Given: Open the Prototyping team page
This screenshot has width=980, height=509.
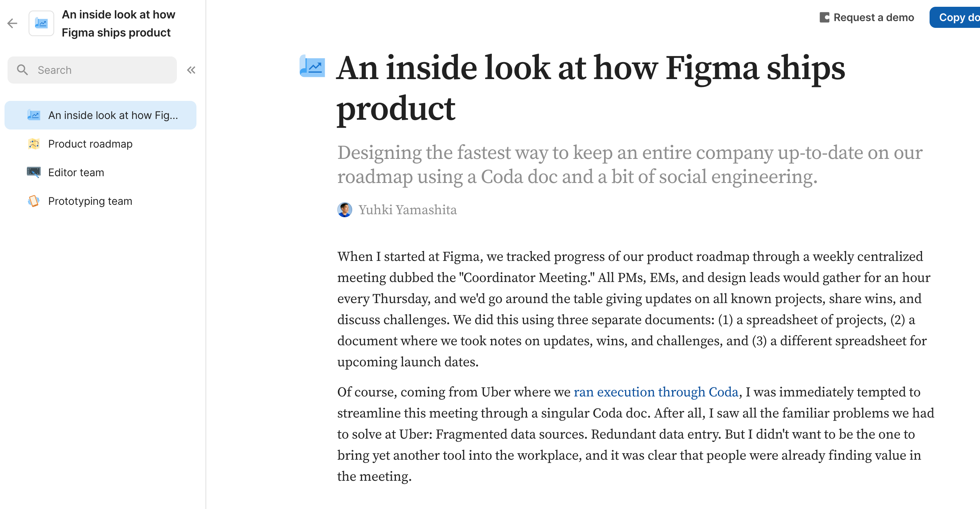Looking at the screenshot, I should (x=100, y=201).
